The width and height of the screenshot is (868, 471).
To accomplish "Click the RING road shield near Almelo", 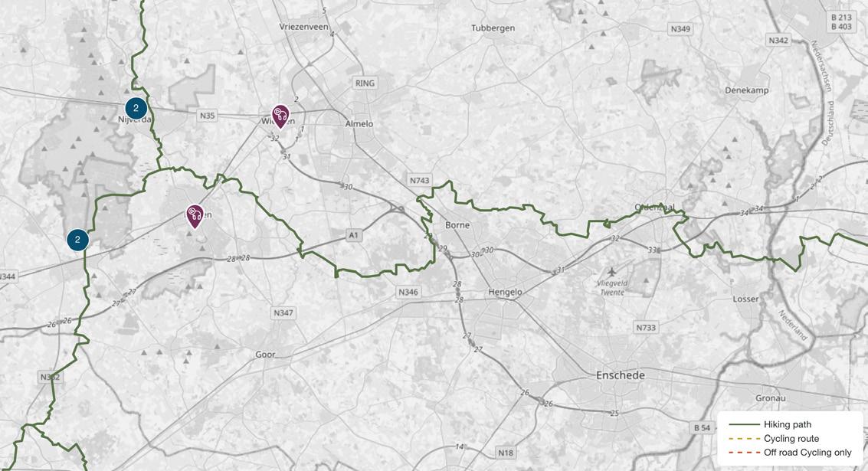I will coord(365,83).
